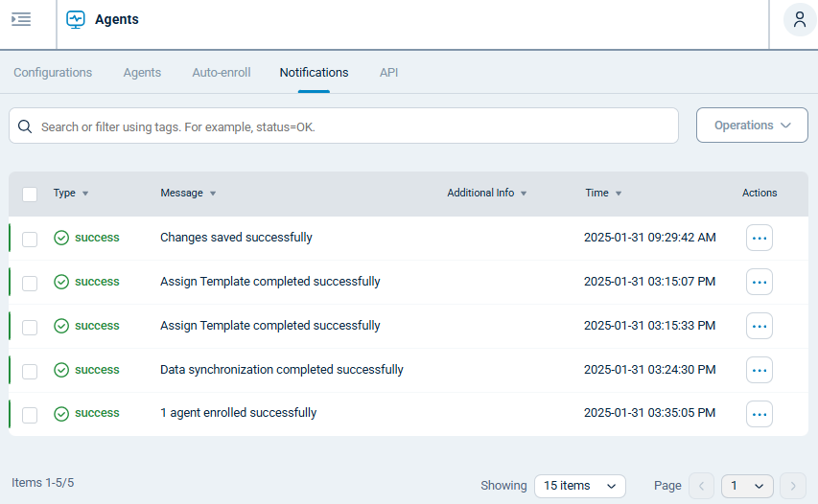Open the user profile icon

point(800,20)
